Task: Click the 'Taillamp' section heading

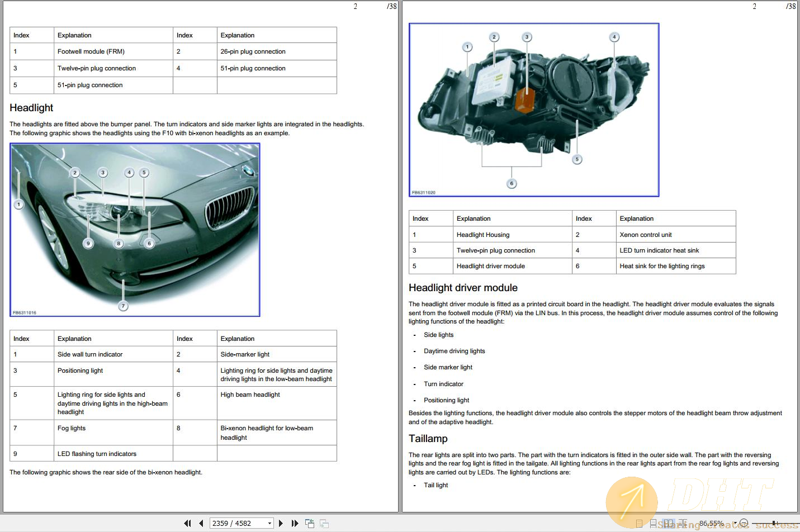Action: pos(428,439)
